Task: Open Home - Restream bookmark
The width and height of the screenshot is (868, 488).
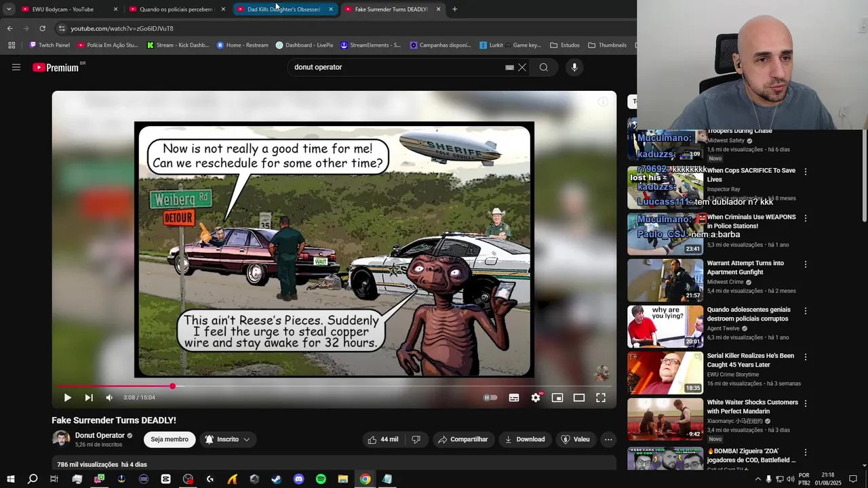Action: (x=242, y=45)
